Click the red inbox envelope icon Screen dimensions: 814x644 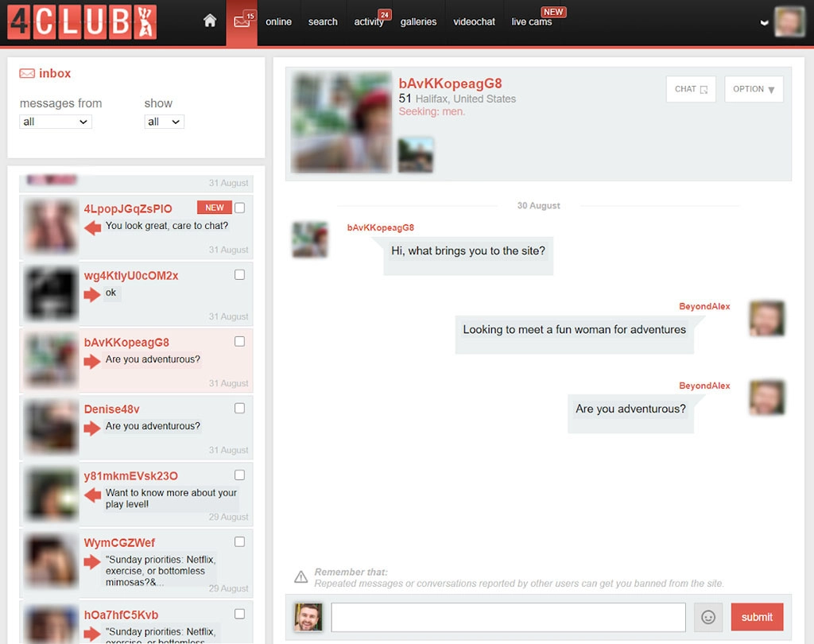(x=25, y=72)
